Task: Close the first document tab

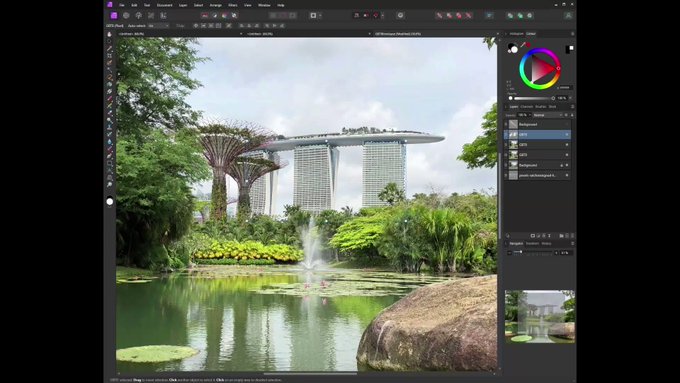Action: pos(241,33)
